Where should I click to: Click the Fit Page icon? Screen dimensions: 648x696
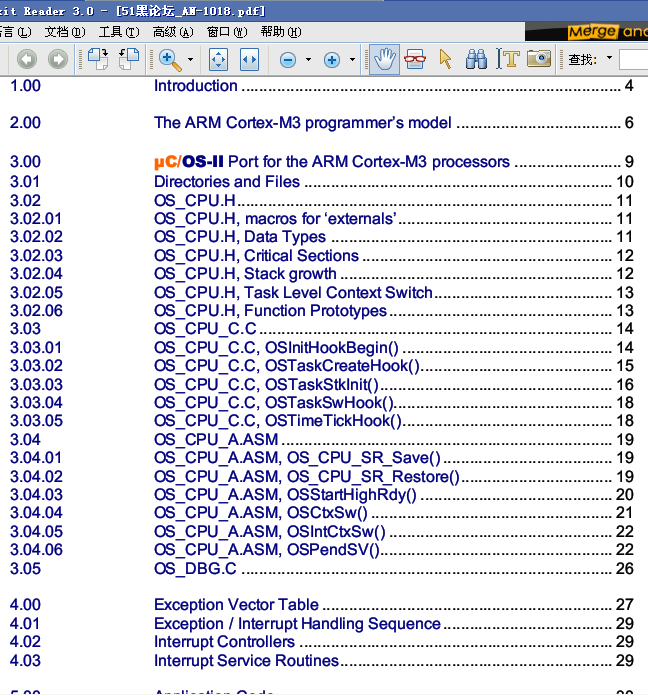point(218,59)
